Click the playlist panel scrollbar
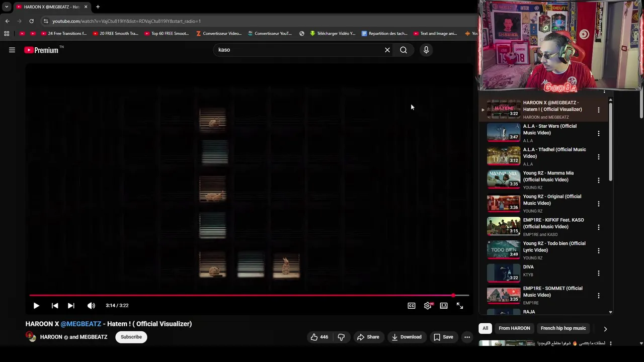This screenshot has height=362, width=644. point(611,142)
